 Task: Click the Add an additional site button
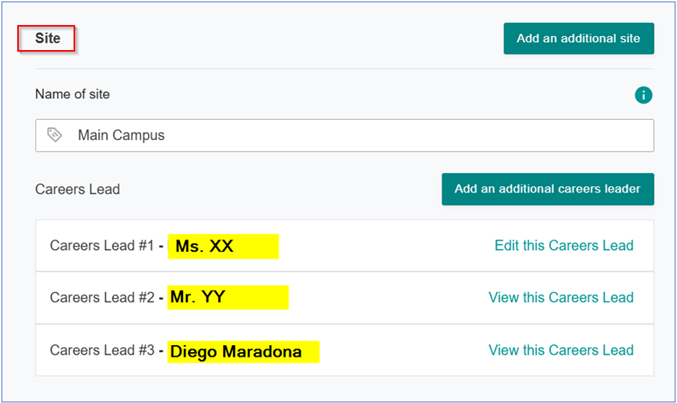coord(579,38)
